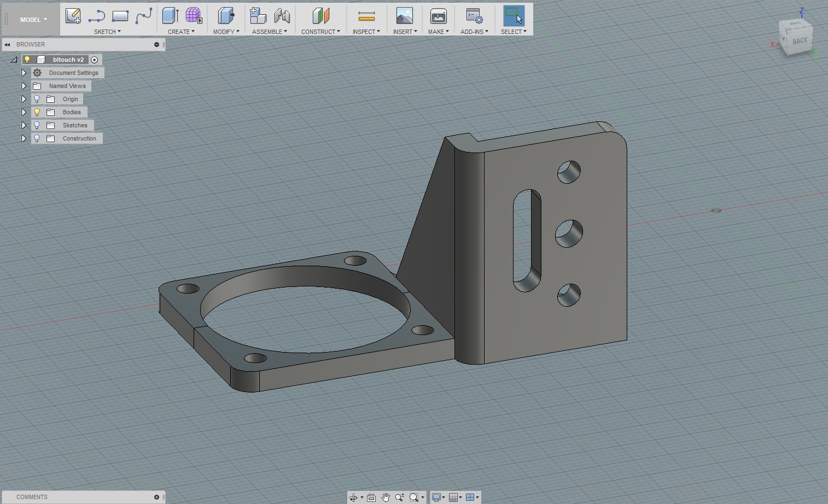Pick the Spline sketch tool
Image resolution: width=828 pixels, height=504 pixels.
pyautogui.click(x=143, y=16)
